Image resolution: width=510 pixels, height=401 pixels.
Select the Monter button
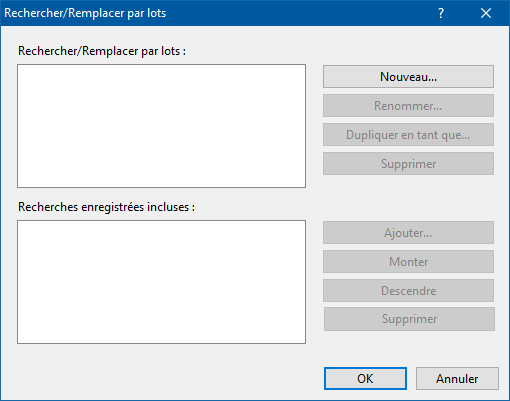click(408, 262)
